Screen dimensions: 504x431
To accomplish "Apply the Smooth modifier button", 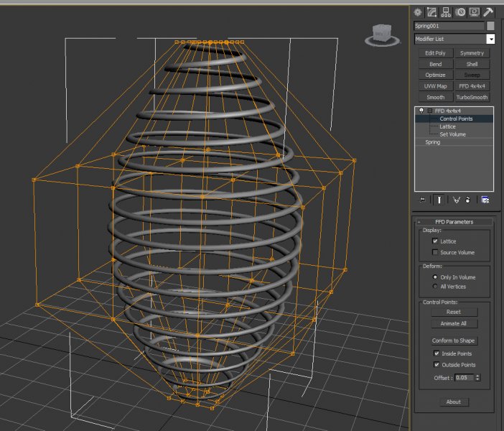I will 436,97.
